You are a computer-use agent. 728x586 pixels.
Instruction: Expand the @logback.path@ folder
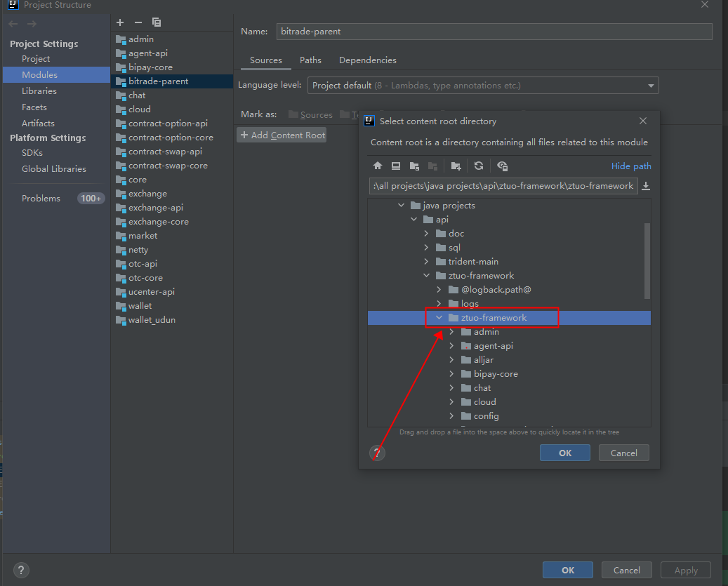tap(439, 290)
